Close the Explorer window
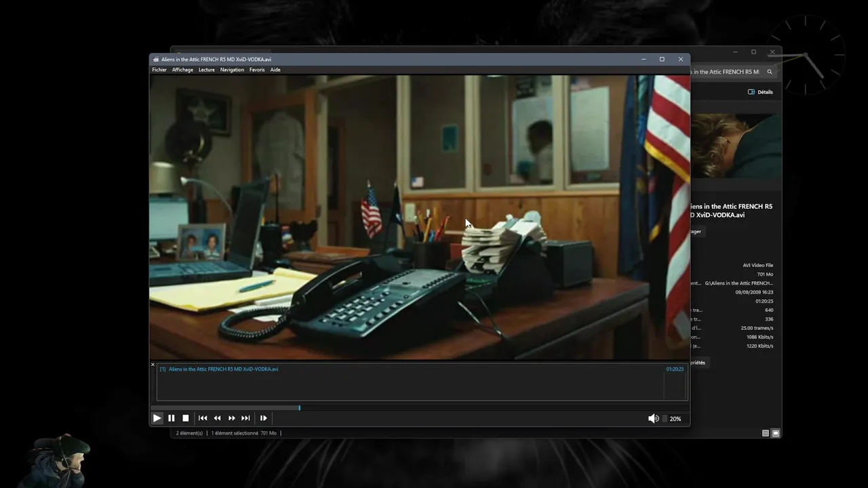This screenshot has width=868, height=488. [x=772, y=52]
